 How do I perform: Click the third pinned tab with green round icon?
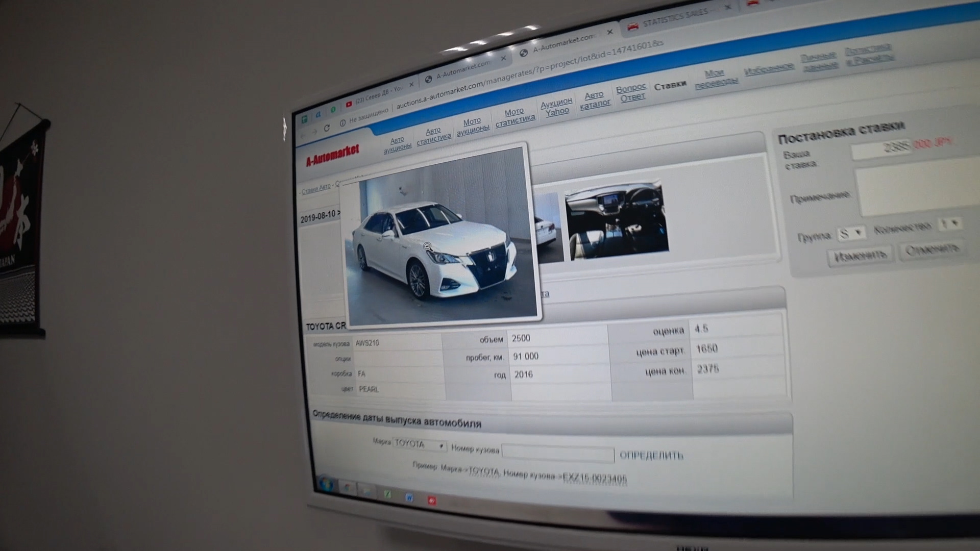tap(333, 110)
